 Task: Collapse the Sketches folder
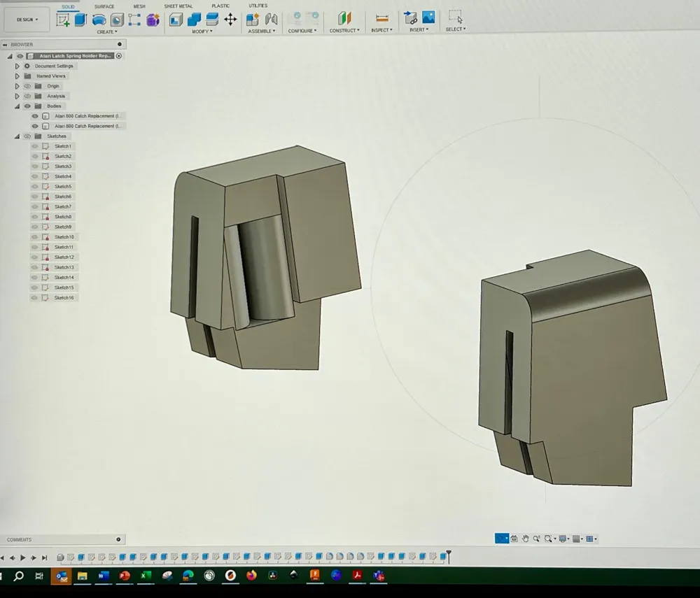coord(17,136)
